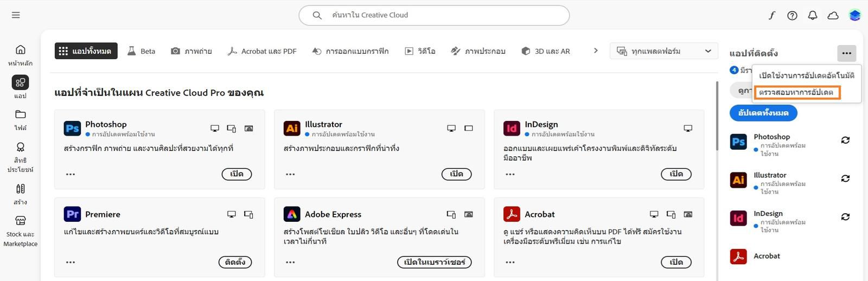Open the help question mark icon
The image size is (868, 281).
click(x=792, y=15)
